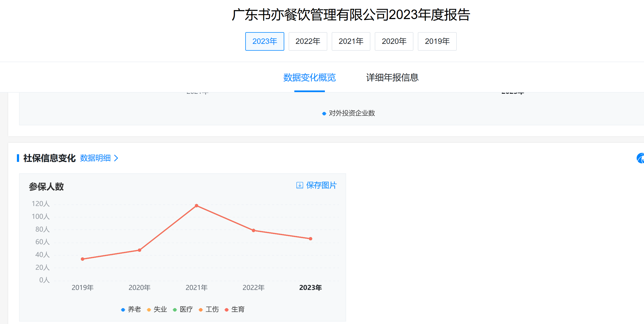
Task: Switch to 详细年报信息 tab
Action: click(x=392, y=78)
